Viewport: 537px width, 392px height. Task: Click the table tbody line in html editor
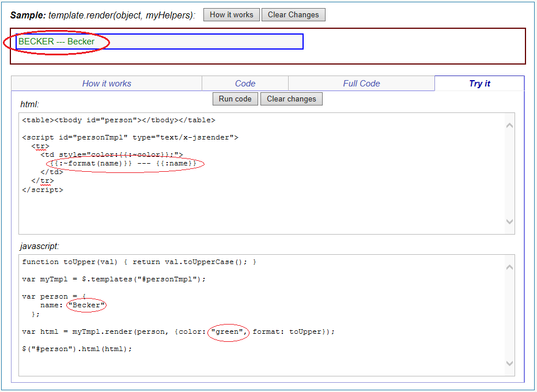pos(119,120)
